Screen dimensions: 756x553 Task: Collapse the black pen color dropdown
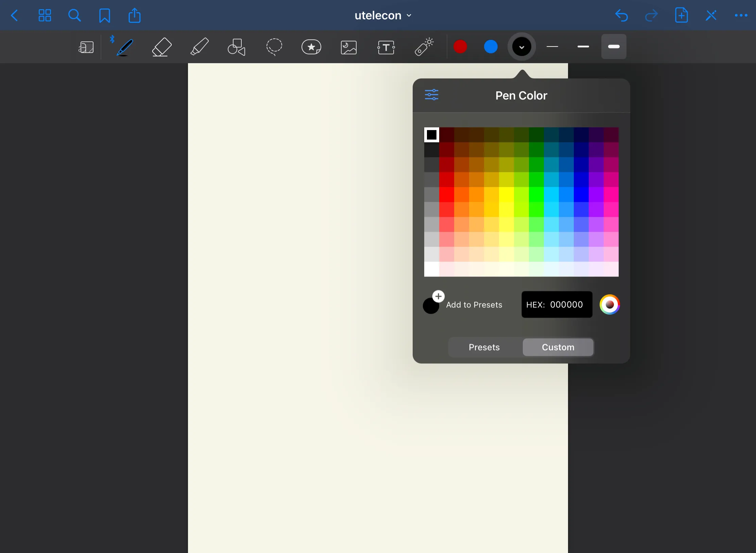point(521,47)
